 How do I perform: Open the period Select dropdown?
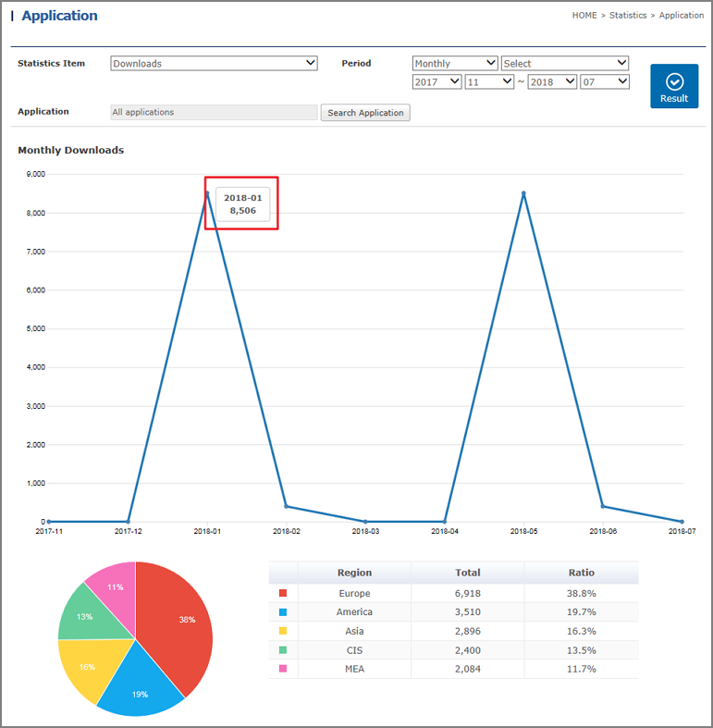[x=565, y=64]
